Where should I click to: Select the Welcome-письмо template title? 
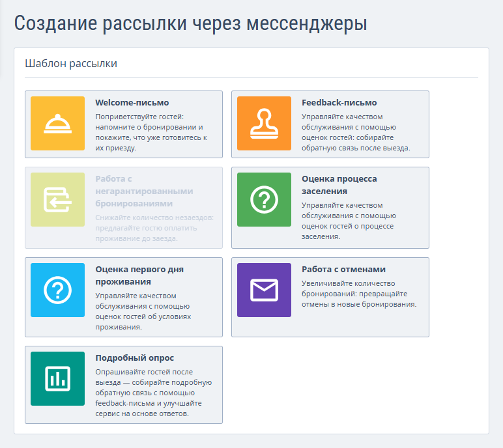[x=132, y=103]
